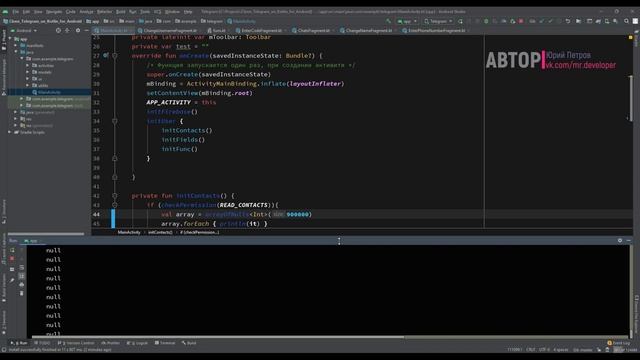This screenshot has width=640, height=360.
Task: Click the red Stop icon in top toolbar
Action: (521, 21)
